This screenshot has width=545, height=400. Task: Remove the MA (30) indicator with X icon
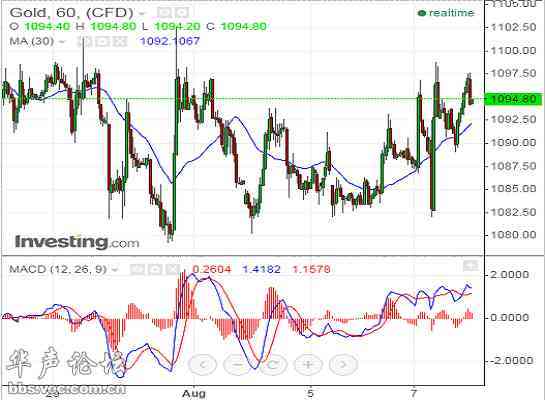click(120, 42)
